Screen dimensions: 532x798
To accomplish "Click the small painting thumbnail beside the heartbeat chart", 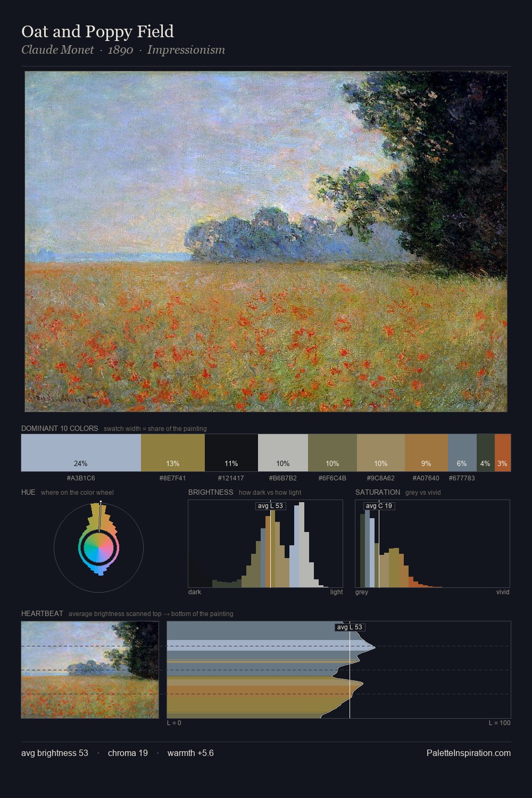I will click(x=90, y=670).
